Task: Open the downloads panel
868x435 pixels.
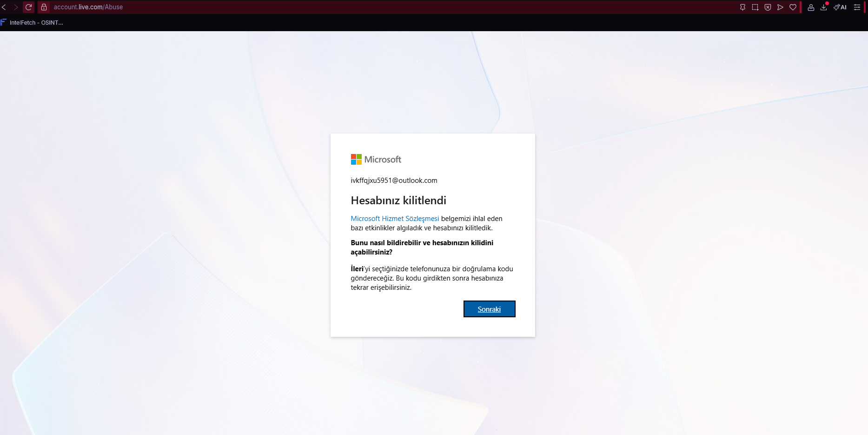Action: pos(823,7)
